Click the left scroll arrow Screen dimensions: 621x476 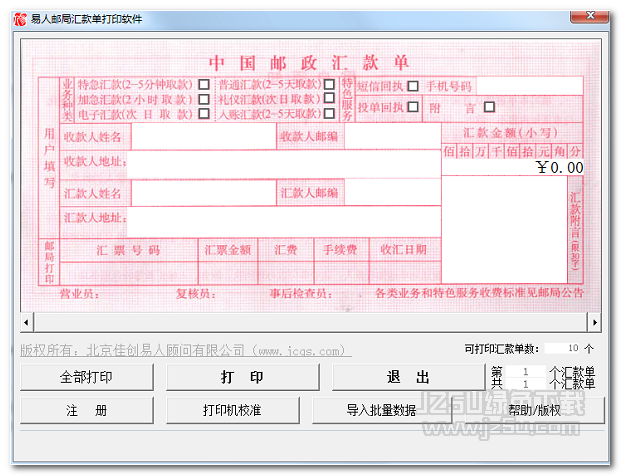27,322
